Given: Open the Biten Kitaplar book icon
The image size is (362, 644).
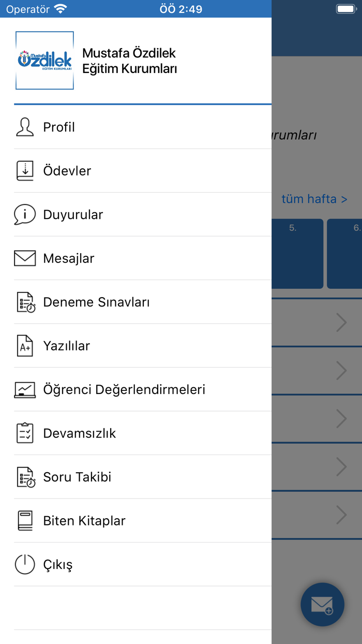Looking at the screenshot, I should coord(24,520).
